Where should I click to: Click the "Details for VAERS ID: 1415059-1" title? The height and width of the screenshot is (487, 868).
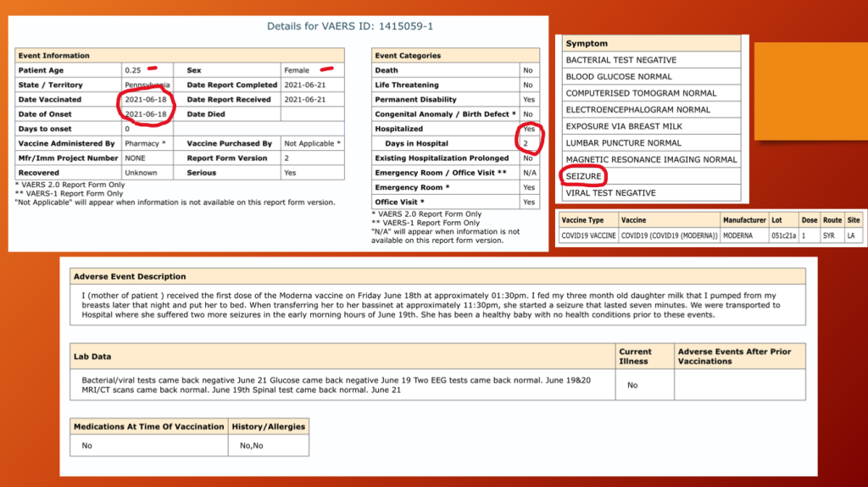tap(350, 26)
